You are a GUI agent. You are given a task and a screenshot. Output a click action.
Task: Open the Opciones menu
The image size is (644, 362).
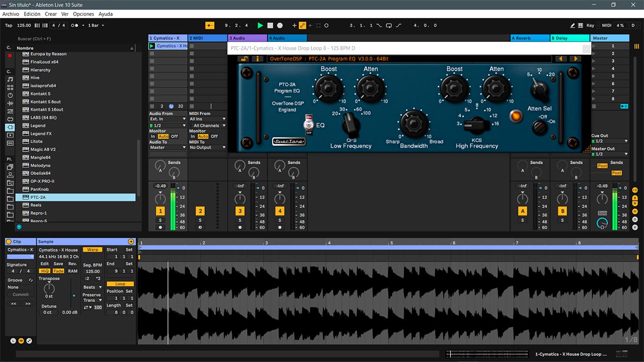pyautogui.click(x=83, y=14)
